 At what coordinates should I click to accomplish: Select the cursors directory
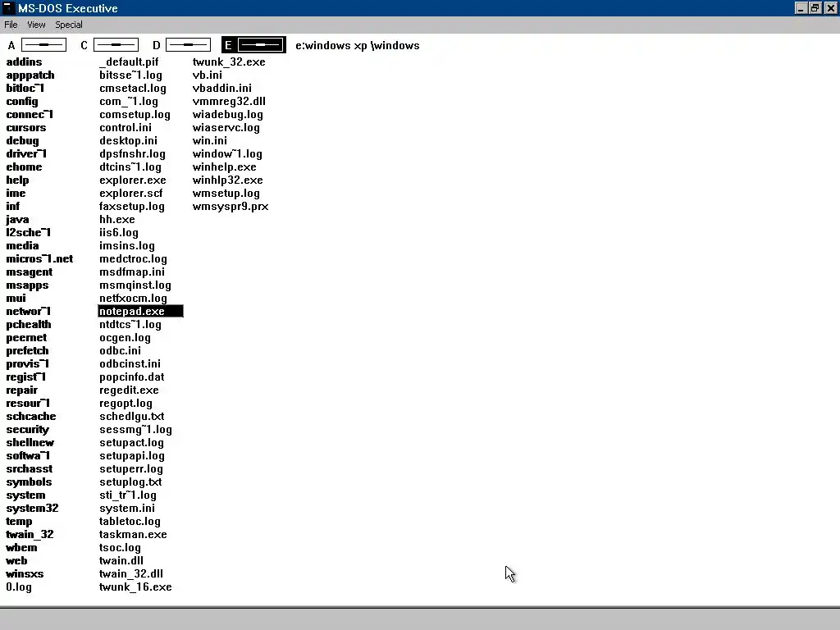point(26,127)
